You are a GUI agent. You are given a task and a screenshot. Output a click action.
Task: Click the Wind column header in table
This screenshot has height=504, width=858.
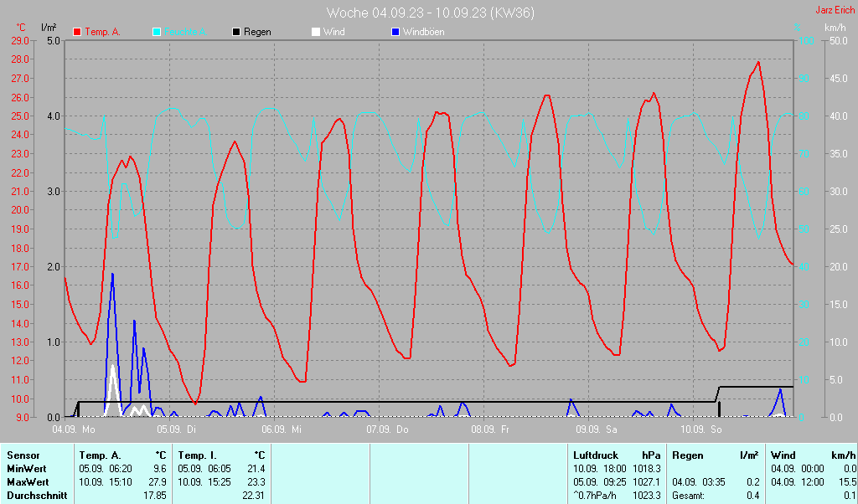point(783,455)
